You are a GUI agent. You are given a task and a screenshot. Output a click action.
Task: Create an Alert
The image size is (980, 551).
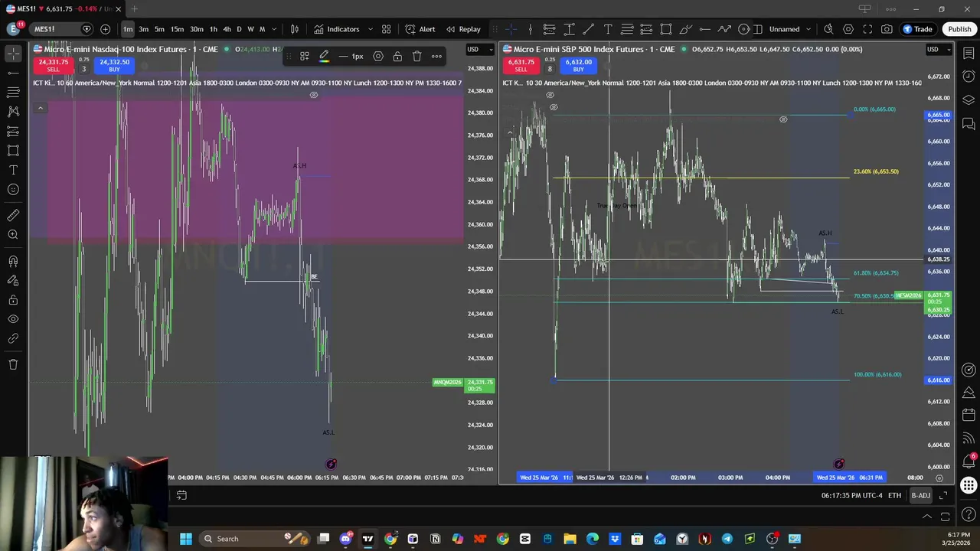click(420, 29)
